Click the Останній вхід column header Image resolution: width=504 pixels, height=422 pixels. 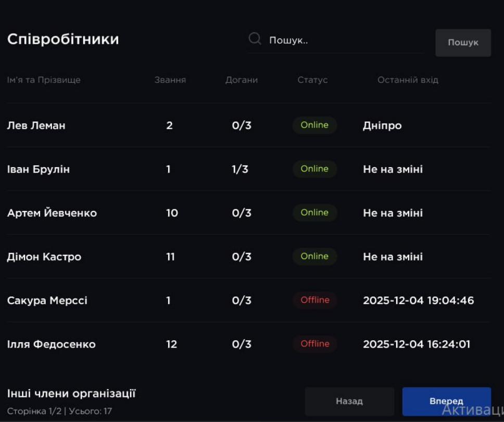pos(408,80)
